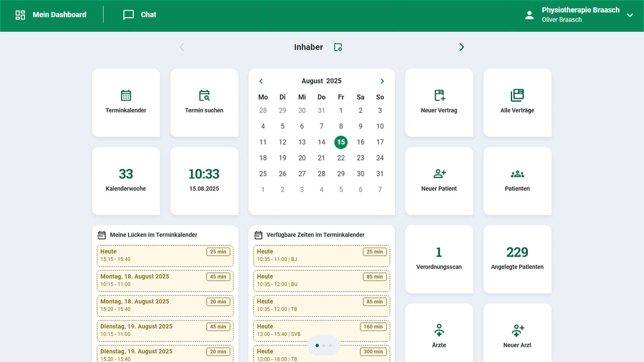
Task: Open the Verordnungsscan counter tile
Action: (439, 259)
